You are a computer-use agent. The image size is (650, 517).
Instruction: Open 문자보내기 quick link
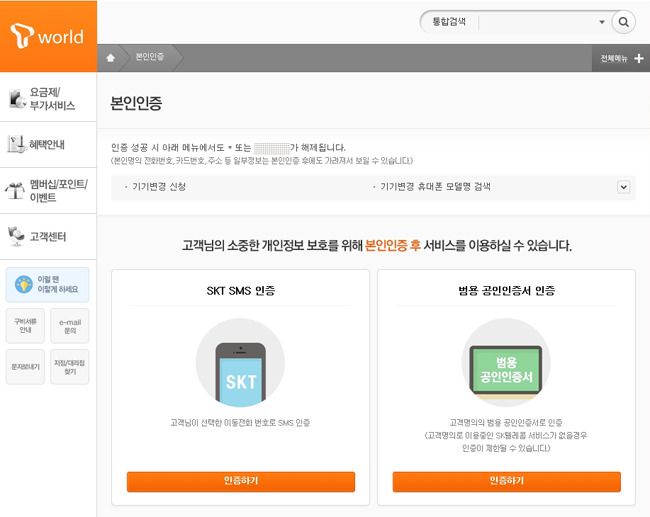(25, 367)
